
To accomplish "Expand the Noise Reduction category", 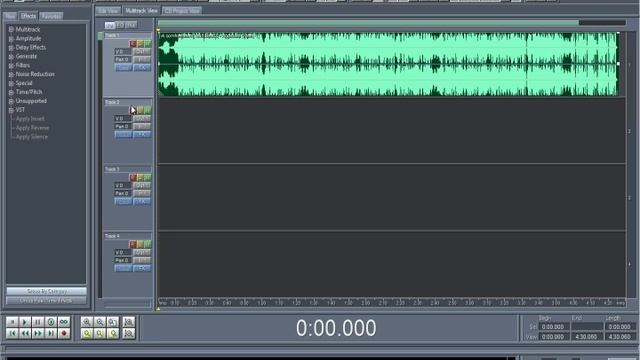I will pyautogui.click(x=11, y=74).
